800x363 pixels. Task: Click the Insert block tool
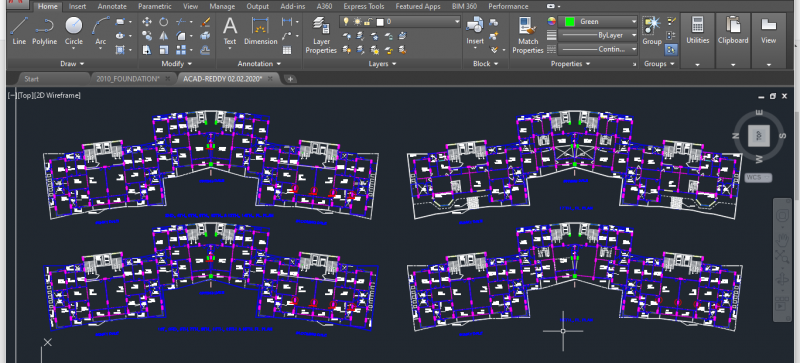click(475, 32)
